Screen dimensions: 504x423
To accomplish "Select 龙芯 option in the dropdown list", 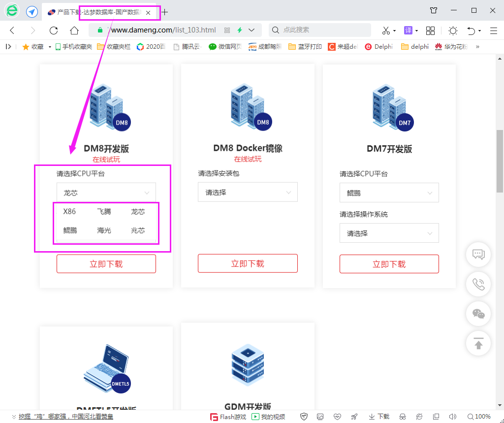I will point(138,211).
